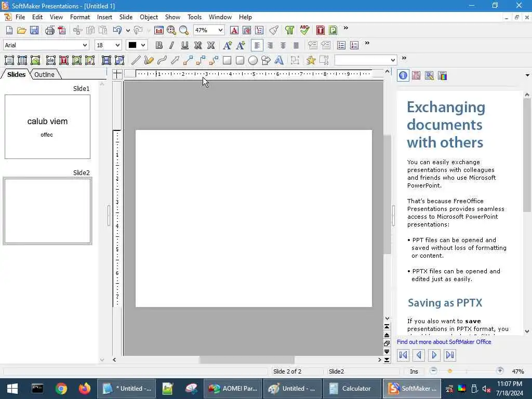The image size is (532, 399).
Task: Open the Object menu
Action: click(x=149, y=17)
